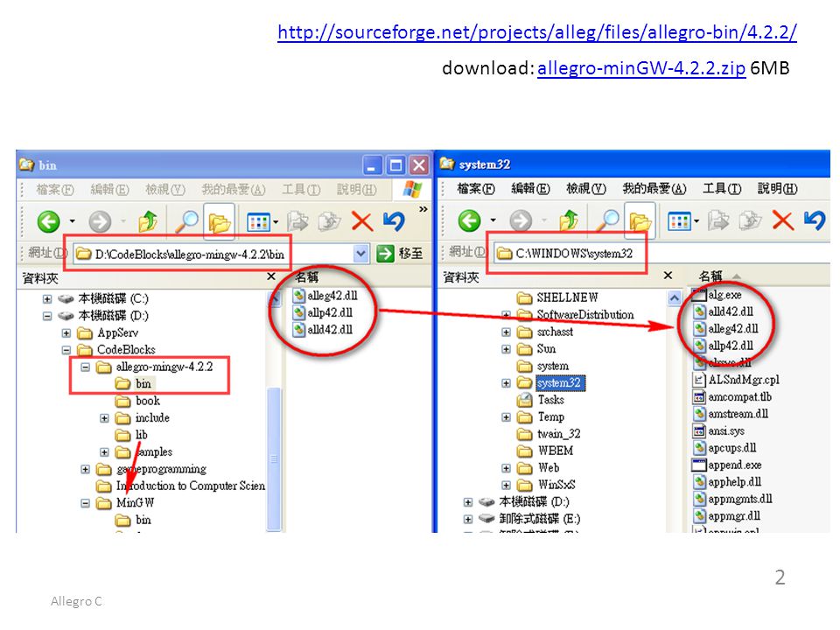Viewport: 840px width, 630px height.
Task: Go up one folder in bin window
Action: 147,221
